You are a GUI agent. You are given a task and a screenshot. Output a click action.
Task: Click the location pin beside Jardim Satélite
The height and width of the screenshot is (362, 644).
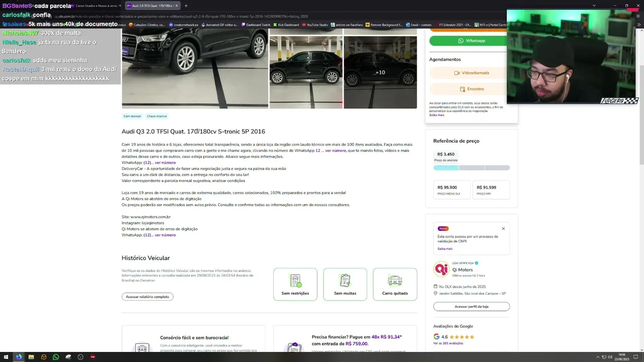point(435,293)
